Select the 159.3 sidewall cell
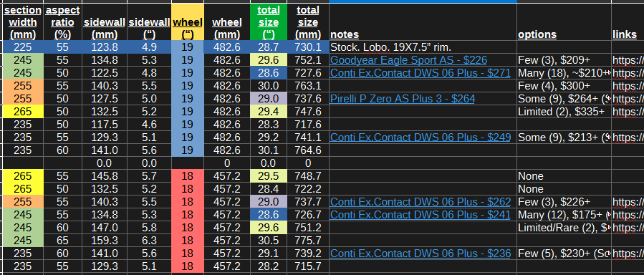 pyautogui.click(x=105, y=241)
